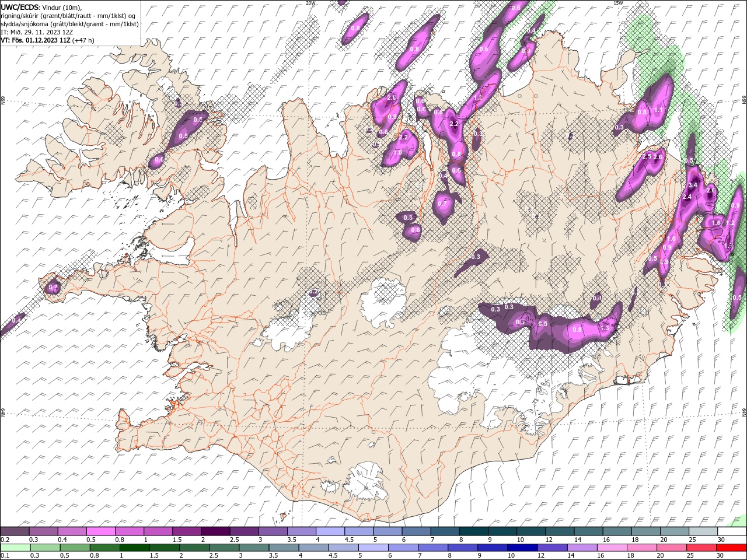747x560 pixels.
Task: Click the 0.4 value off the southwest coast
Action: (16, 320)
